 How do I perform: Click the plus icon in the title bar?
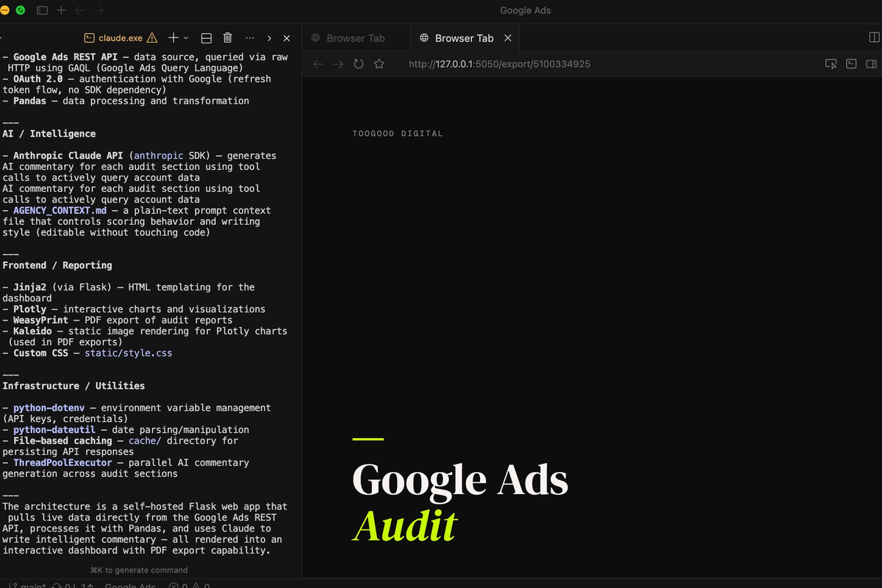[61, 10]
